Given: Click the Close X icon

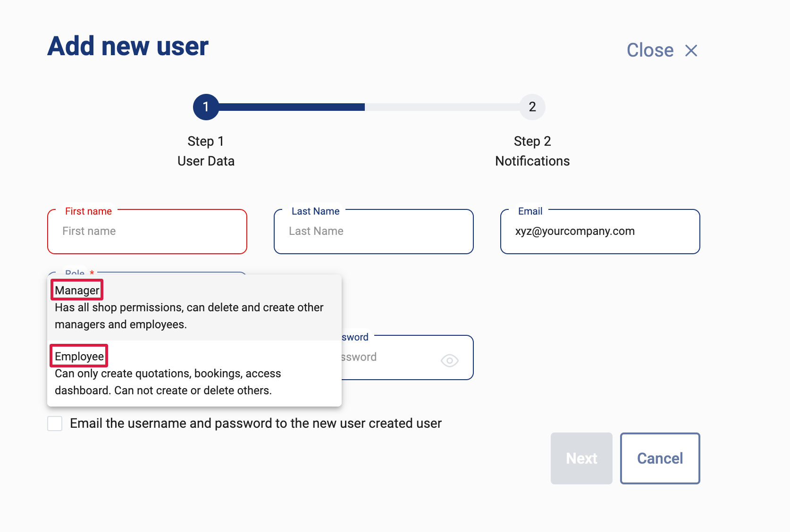Looking at the screenshot, I should pos(691,50).
